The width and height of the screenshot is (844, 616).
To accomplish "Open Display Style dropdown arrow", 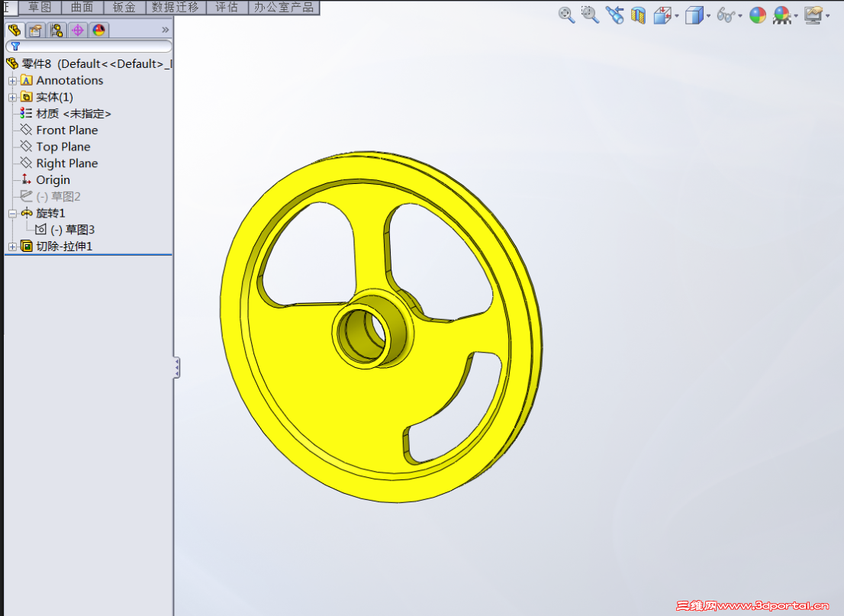I will 708,15.
